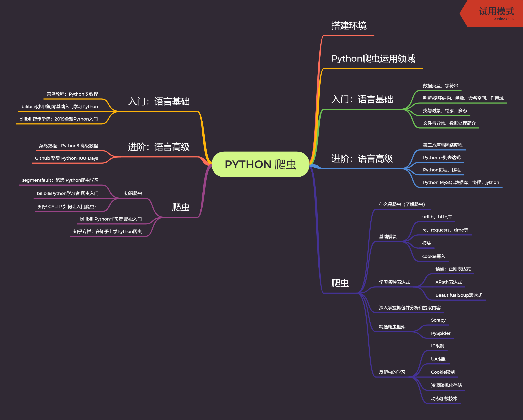The image size is (523, 420).
Task: Select the 动态加载技术 node
Action: pos(444,399)
